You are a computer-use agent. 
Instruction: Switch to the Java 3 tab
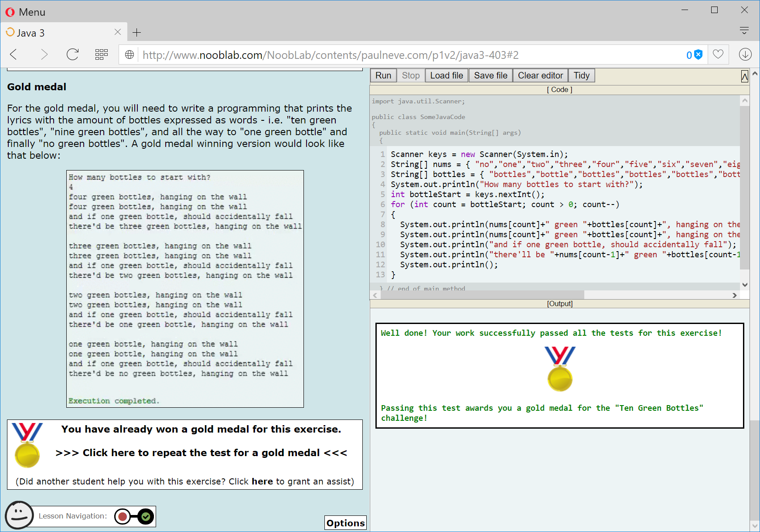pyautogui.click(x=64, y=33)
